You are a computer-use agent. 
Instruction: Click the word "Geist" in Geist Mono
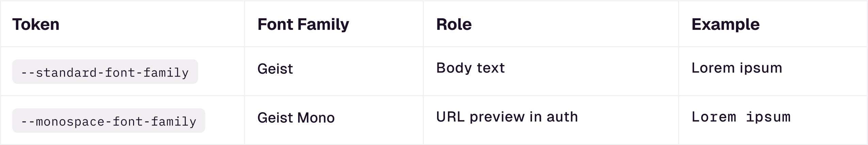click(275, 118)
